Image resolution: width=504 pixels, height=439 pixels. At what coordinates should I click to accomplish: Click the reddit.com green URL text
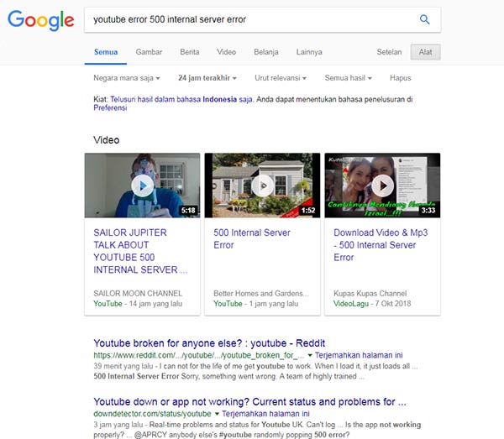coord(198,355)
